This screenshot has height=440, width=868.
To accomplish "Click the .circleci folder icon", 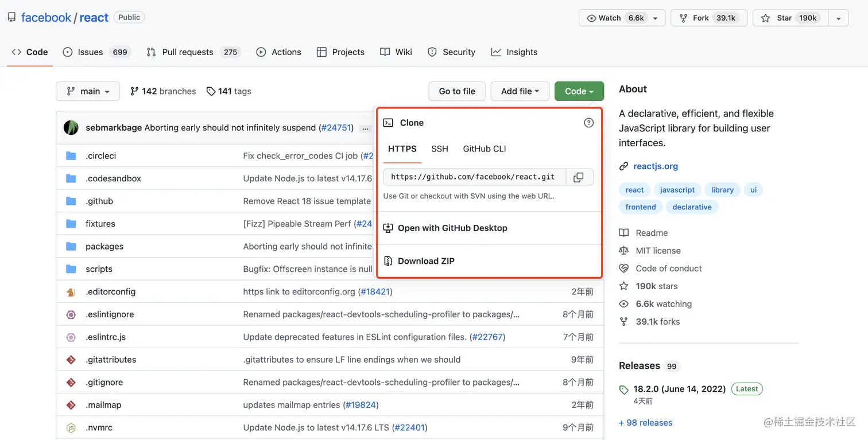I will (x=71, y=156).
